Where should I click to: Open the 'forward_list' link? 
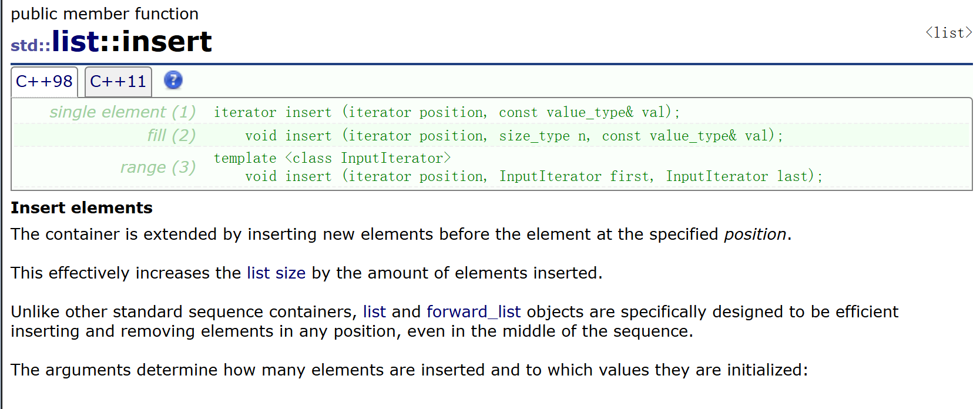pos(474,312)
